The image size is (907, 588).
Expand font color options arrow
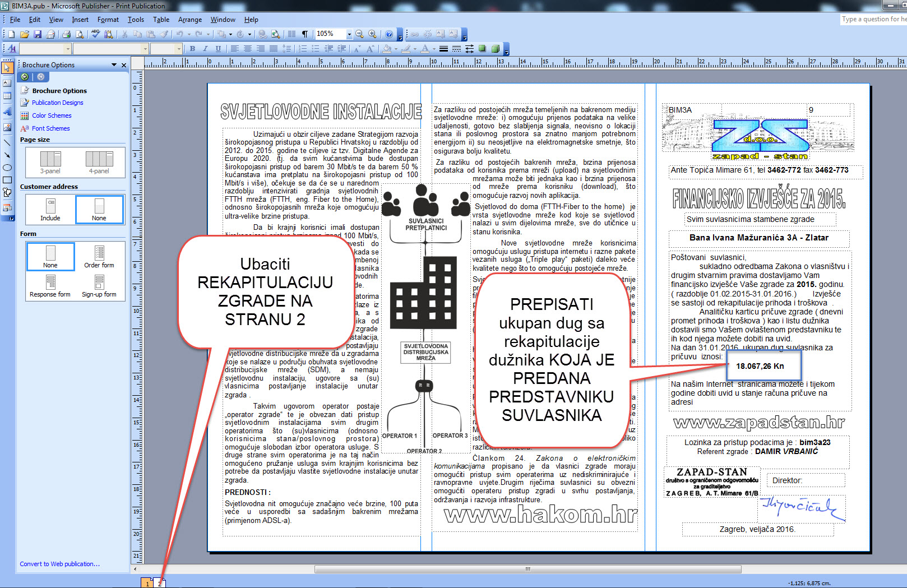(434, 49)
